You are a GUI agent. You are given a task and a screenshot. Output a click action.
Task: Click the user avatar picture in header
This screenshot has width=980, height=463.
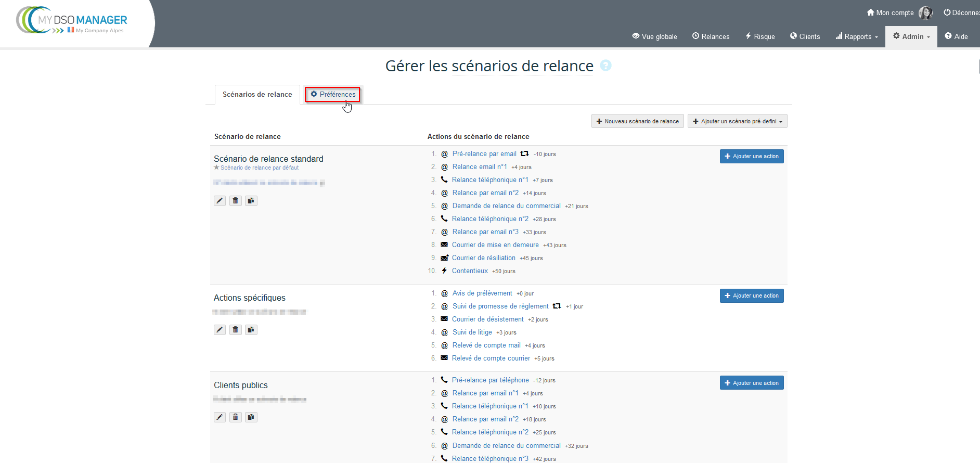pos(925,13)
